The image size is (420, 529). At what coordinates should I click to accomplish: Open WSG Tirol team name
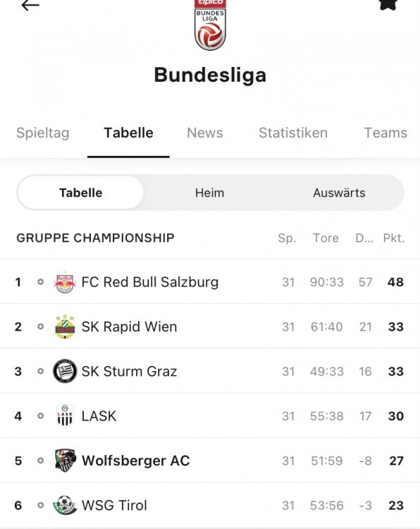114,506
